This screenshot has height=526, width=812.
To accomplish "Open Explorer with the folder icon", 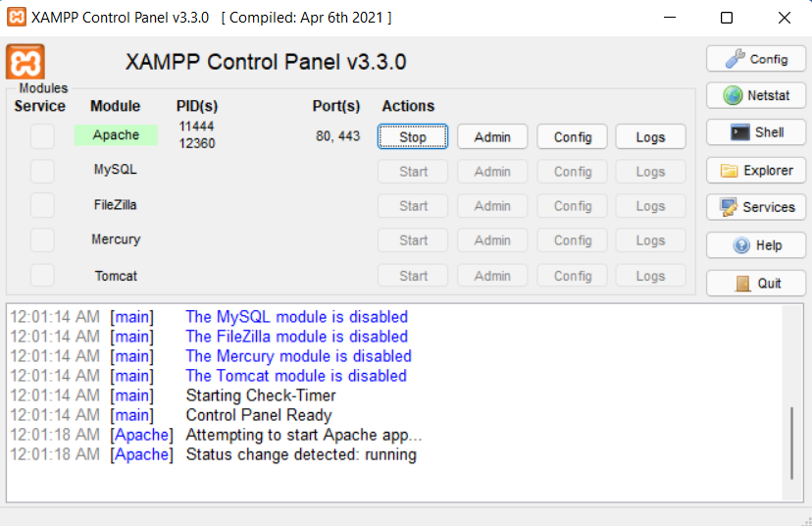I will pyautogui.click(x=755, y=171).
